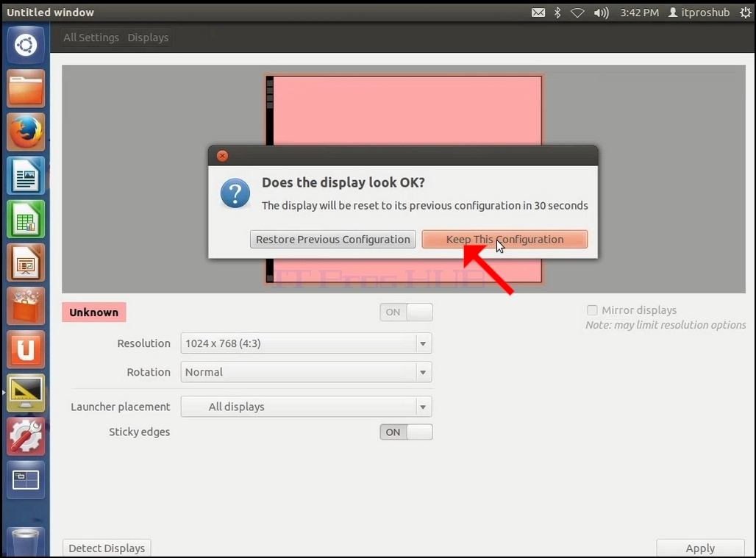Expand the Launcher placement dropdown
The image size is (756, 558).
[x=306, y=407]
